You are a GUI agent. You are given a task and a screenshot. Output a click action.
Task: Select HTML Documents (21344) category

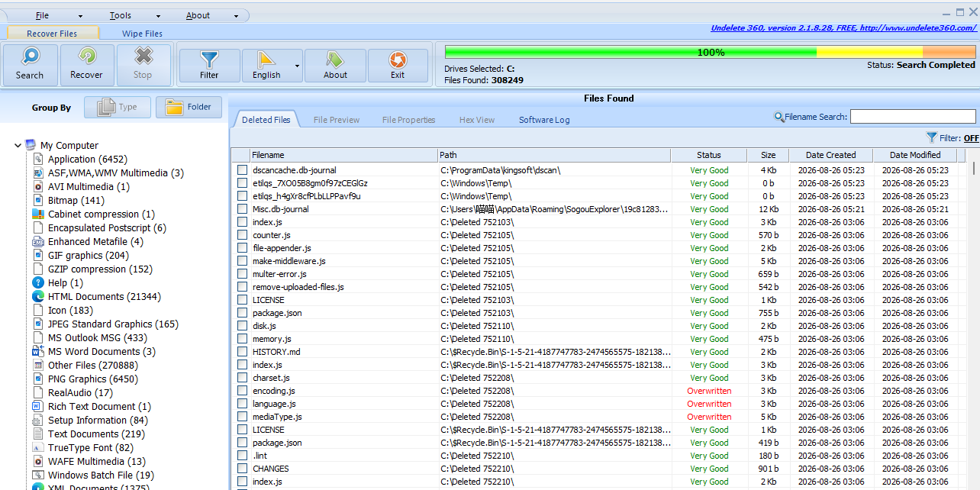105,296
